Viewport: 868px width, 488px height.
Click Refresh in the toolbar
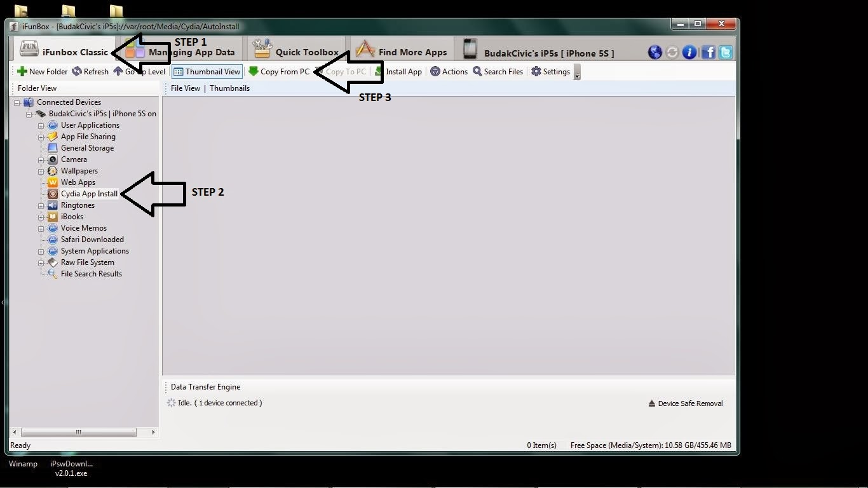90,71
